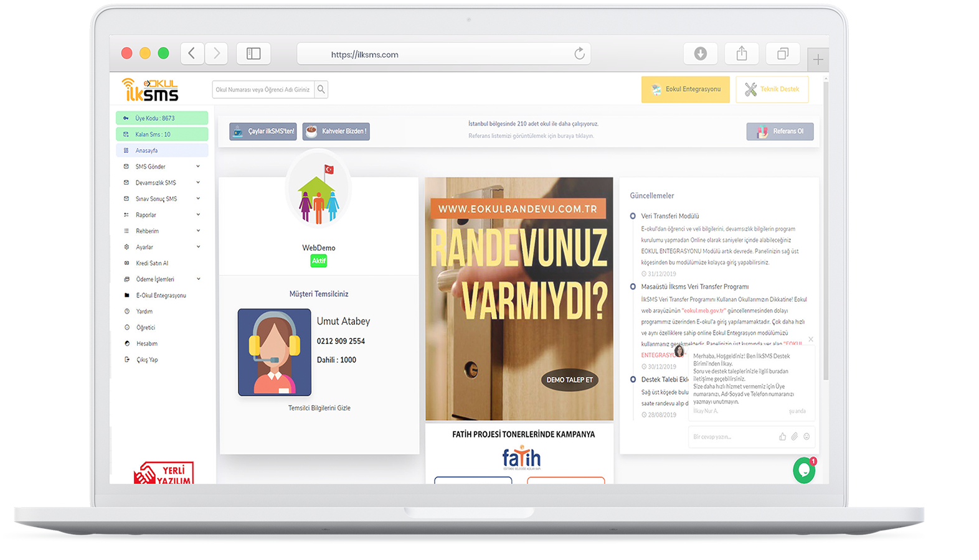979x560 pixels.
Task: Show all tabs with the overlapping-squares icon
Action: click(x=783, y=54)
